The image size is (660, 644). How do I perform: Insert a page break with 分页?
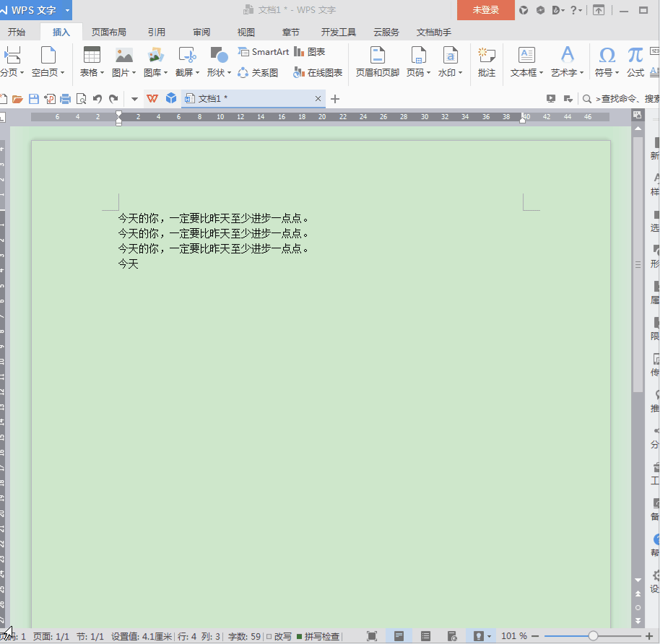pos(12,62)
